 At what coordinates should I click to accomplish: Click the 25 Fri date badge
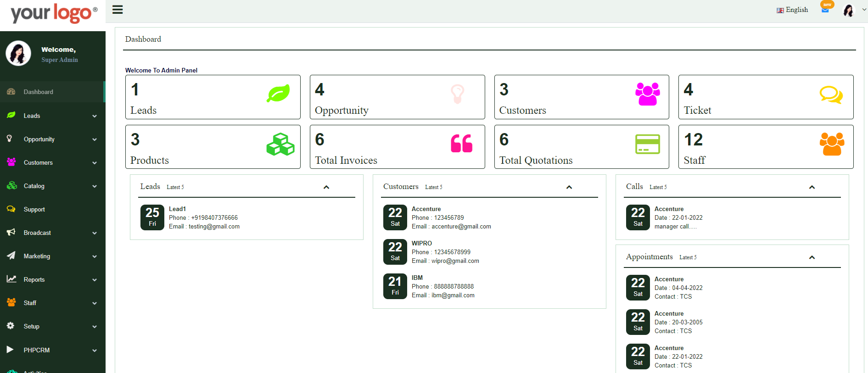152,217
